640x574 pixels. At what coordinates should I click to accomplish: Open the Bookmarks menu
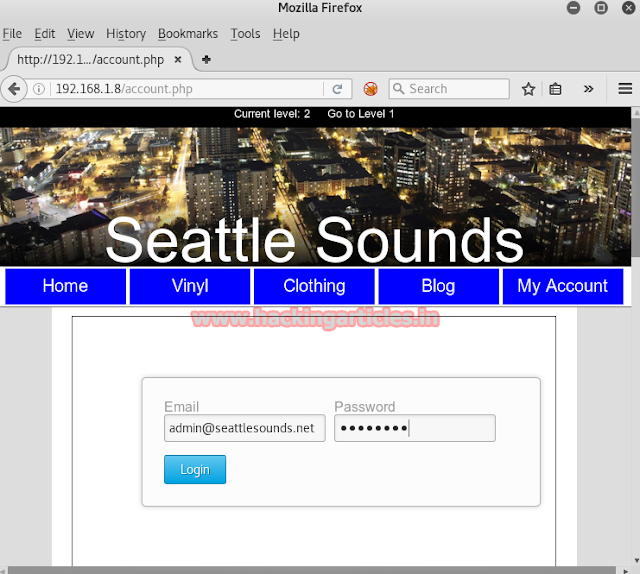click(188, 33)
